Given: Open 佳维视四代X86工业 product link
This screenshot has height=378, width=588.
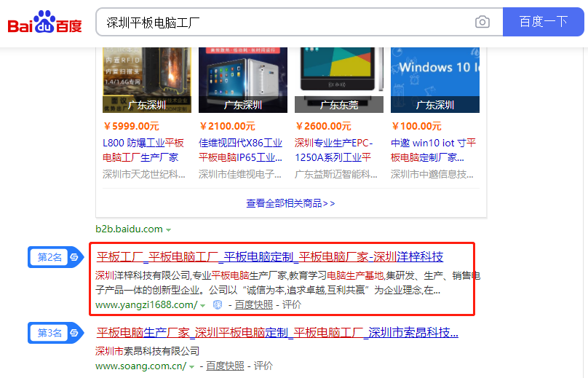Looking at the screenshot, I should (240, 150).
